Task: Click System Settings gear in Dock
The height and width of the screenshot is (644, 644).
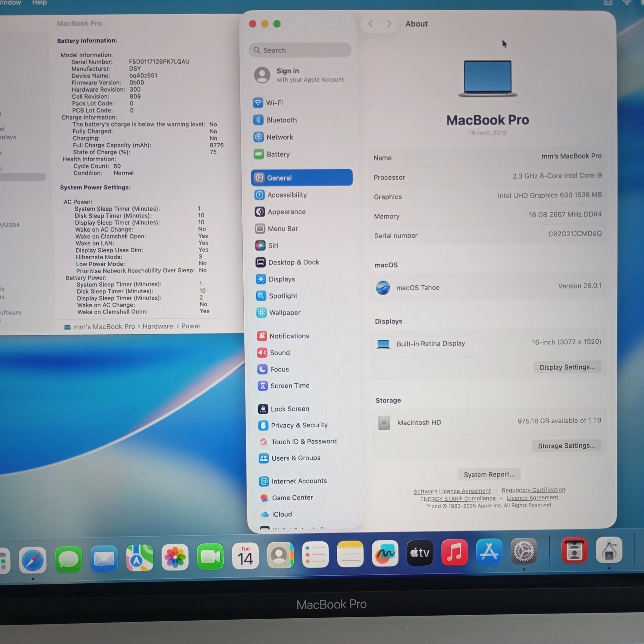Action: point(524,551)
